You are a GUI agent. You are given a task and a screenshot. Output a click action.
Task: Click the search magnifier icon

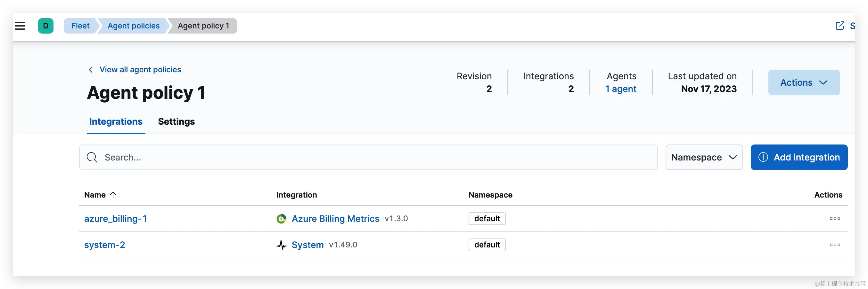(92, 157)
